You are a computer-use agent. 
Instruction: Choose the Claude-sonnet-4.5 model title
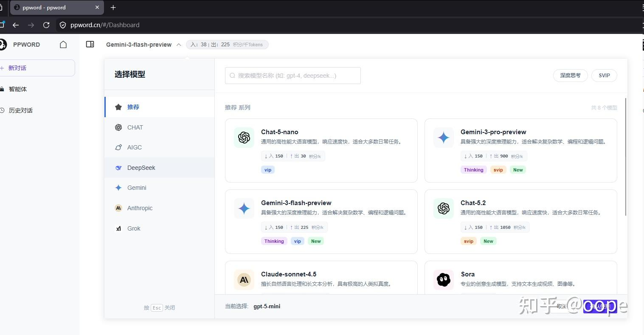click(289, 274)
